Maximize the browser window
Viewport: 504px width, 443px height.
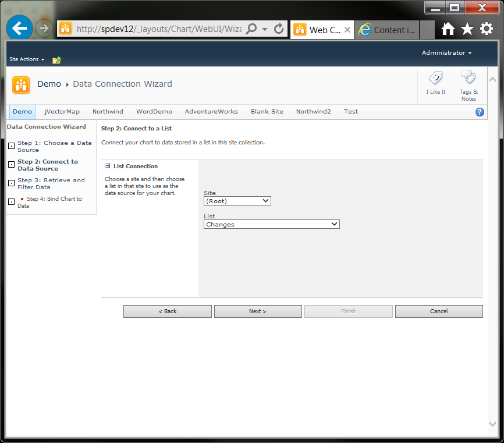[x=455, y=8]
